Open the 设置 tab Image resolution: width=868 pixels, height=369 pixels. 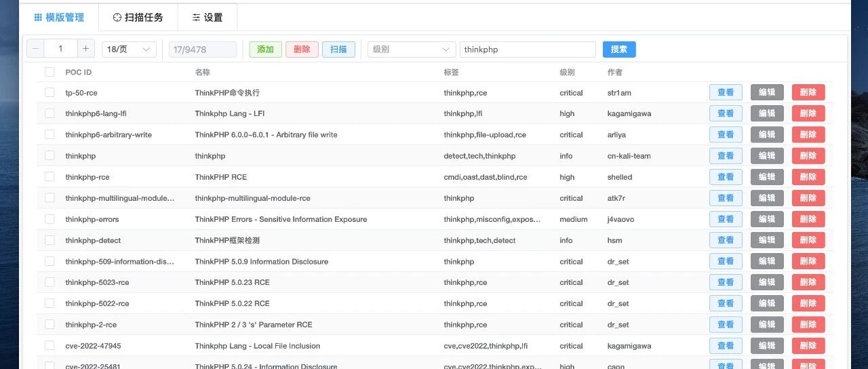207,17
